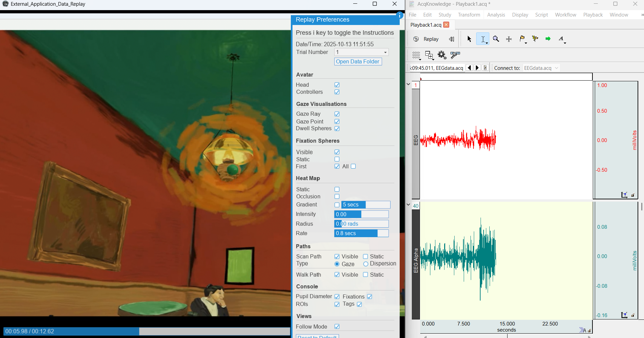Activate the magnifying glass zoom tool

(496, 39)
